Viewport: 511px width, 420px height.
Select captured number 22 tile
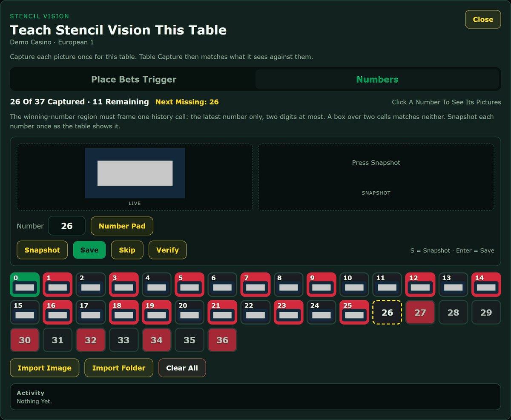click(255, 312)
